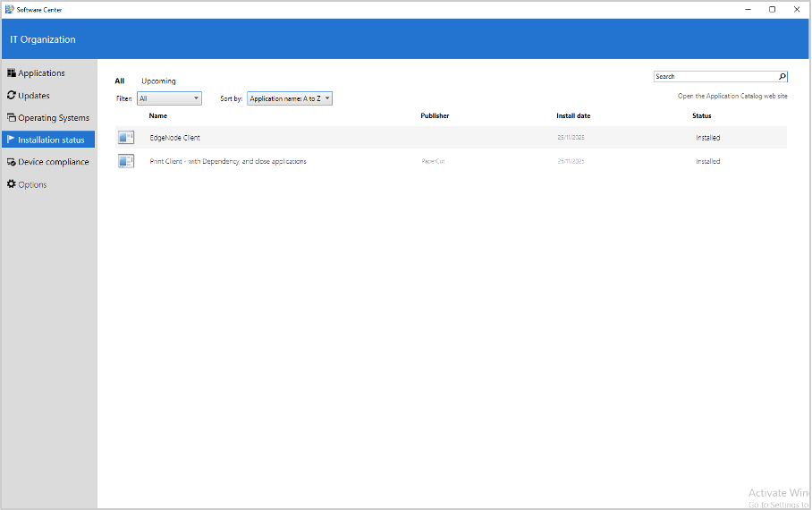Viewport: 812px width, 510px height.
Task: Switch to the All tab
Action: [120, 81]
